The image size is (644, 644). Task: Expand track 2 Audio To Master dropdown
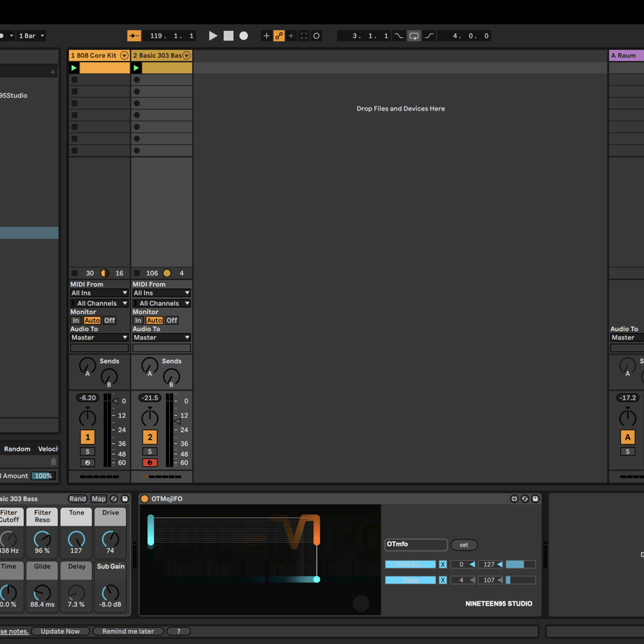coord(162,337)
